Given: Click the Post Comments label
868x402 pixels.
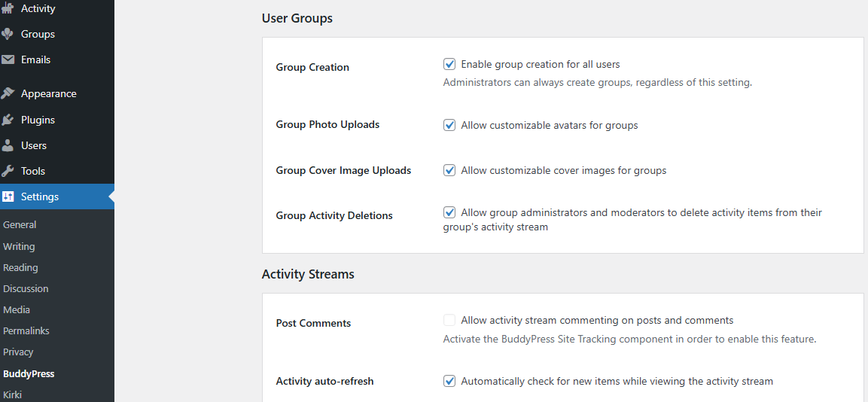Looking at the screenshot, I should click(x=313, y=323).
